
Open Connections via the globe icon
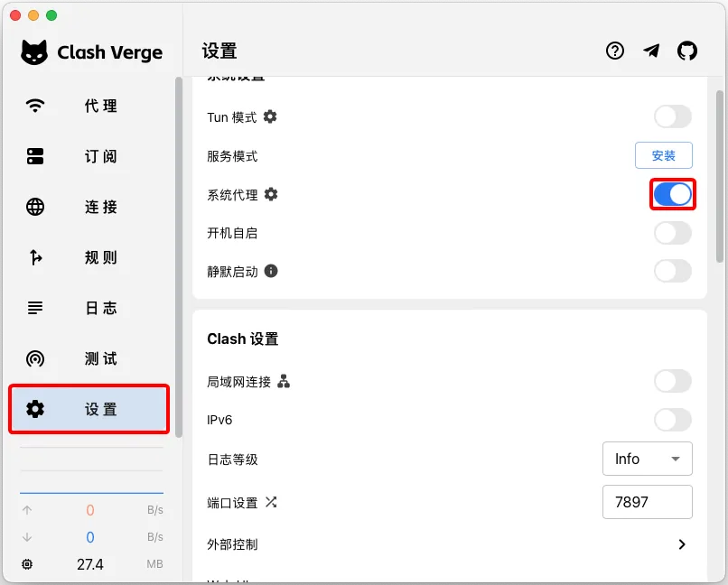34,207
